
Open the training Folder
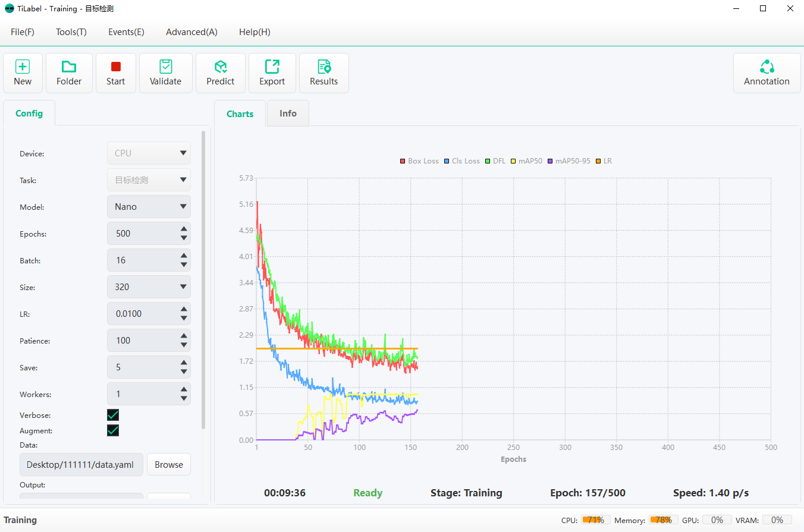tap(69, 73)
